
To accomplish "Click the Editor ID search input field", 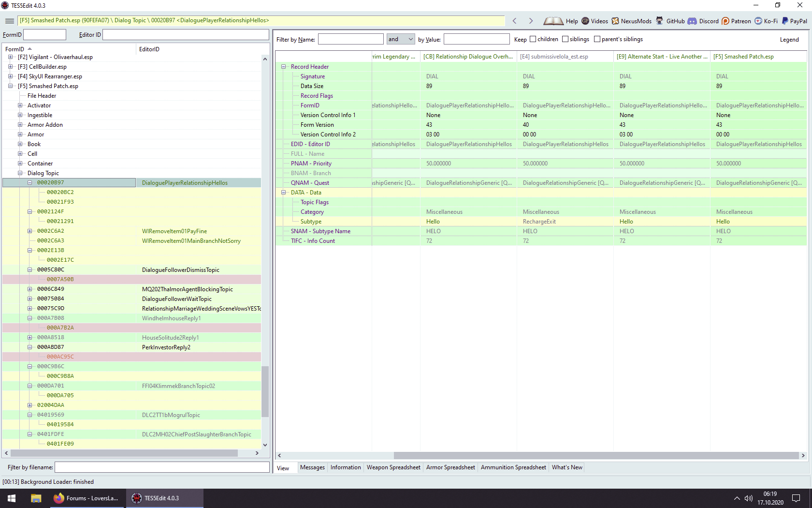I will tap(186, 35).
